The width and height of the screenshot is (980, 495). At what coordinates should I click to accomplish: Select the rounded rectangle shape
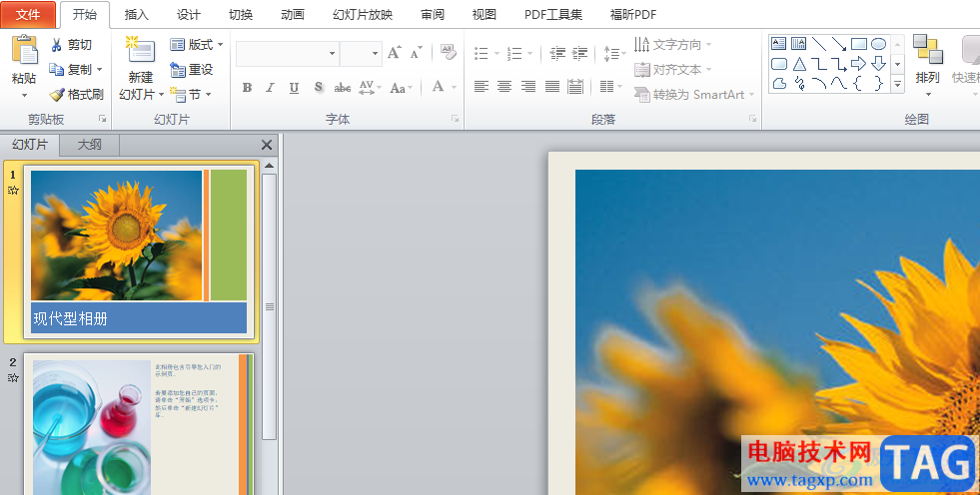[779, 64]
